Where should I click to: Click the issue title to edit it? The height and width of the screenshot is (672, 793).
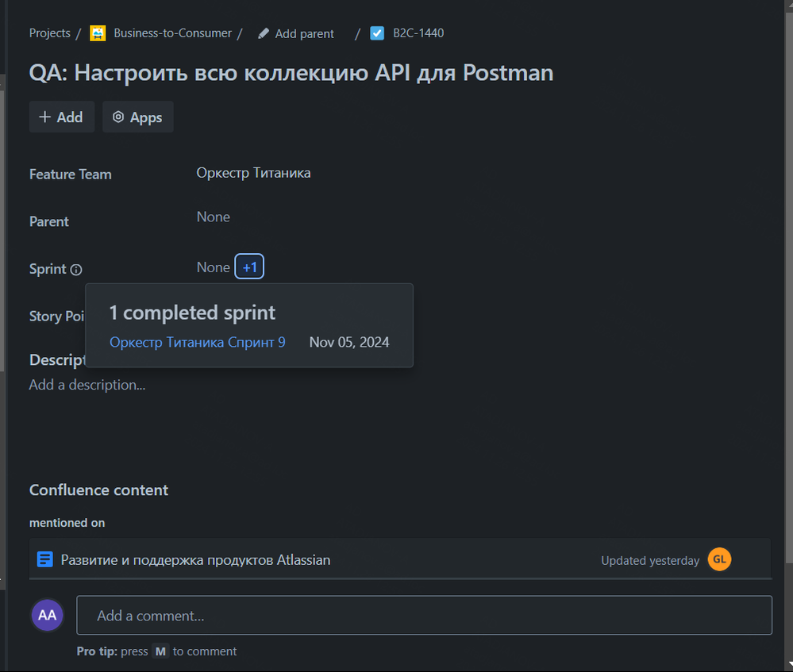[291, 73]
